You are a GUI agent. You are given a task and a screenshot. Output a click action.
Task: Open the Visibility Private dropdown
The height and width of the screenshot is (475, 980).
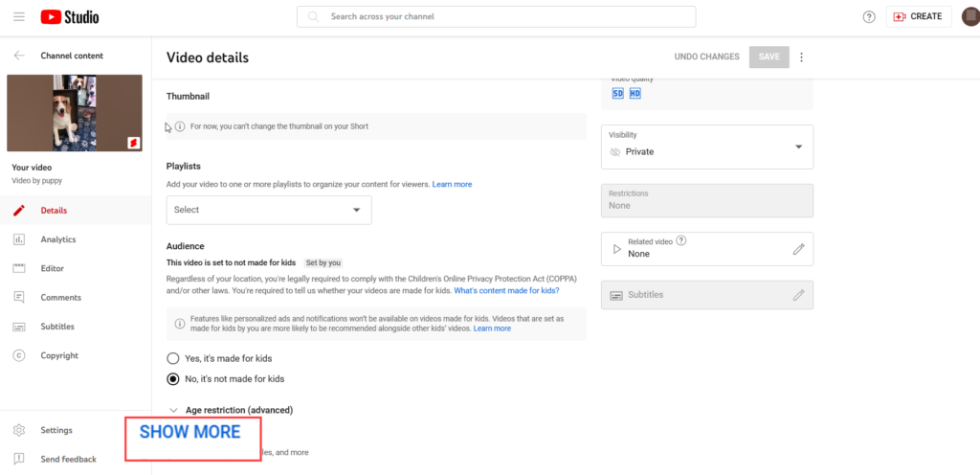tap(707, 147)
